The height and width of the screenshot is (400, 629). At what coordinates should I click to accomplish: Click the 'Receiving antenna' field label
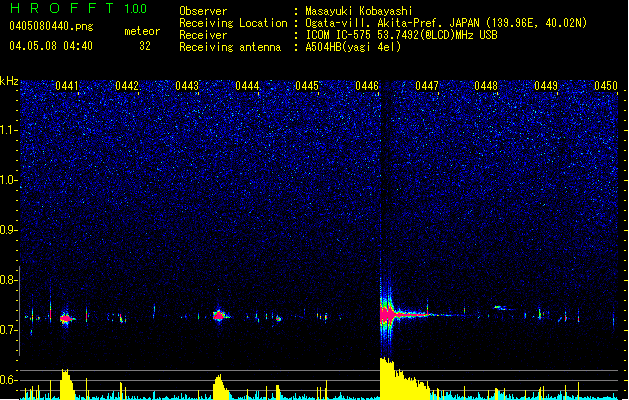[230, 47]
